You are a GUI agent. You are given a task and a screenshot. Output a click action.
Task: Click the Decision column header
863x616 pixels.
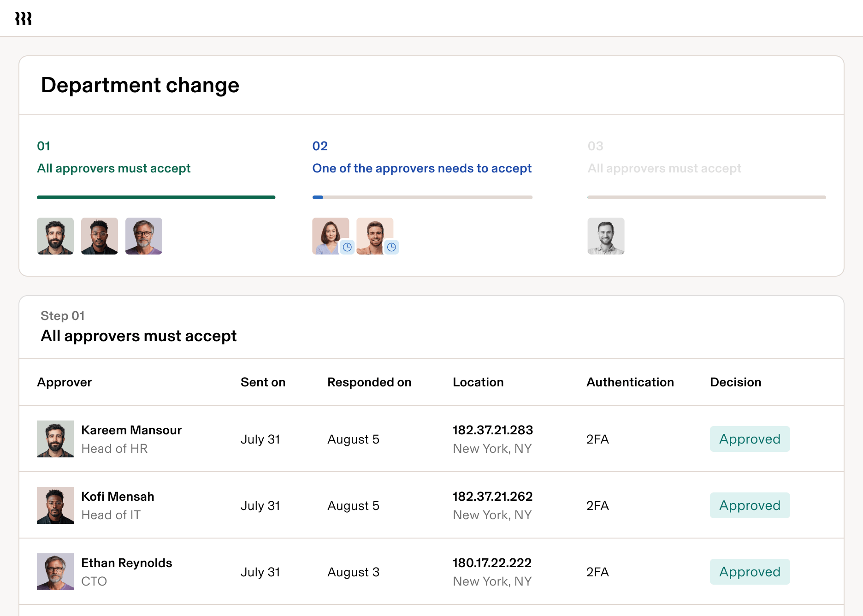(x=735, y=382)
